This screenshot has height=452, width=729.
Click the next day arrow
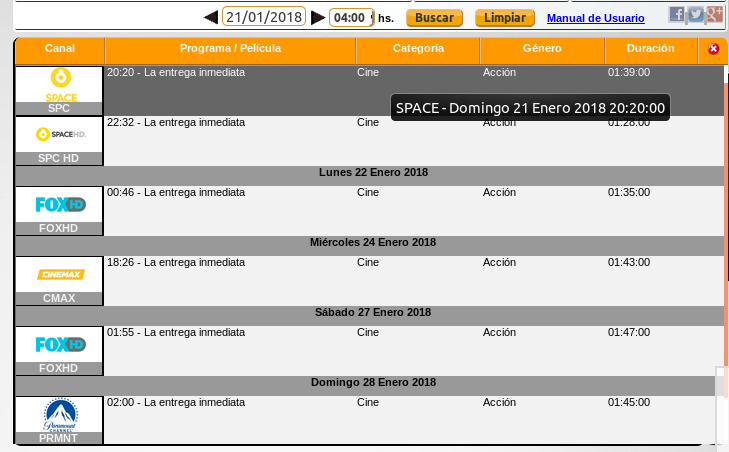[318, 17]
